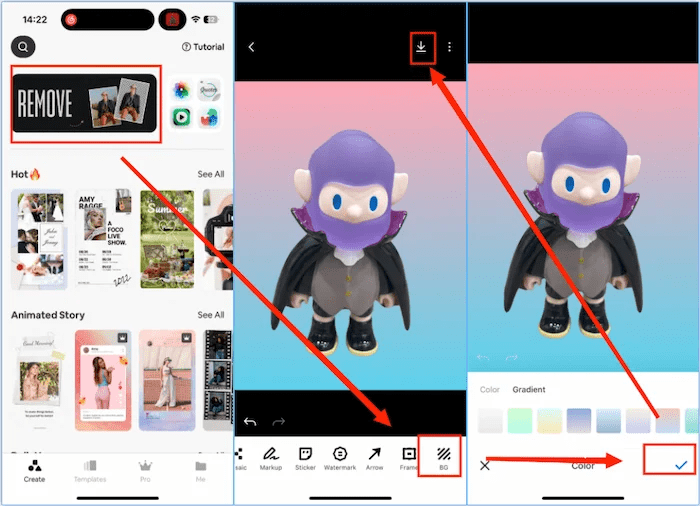Switch to the Create tab
The height and width of the screenshot is (506, 700).
(34, 472)
